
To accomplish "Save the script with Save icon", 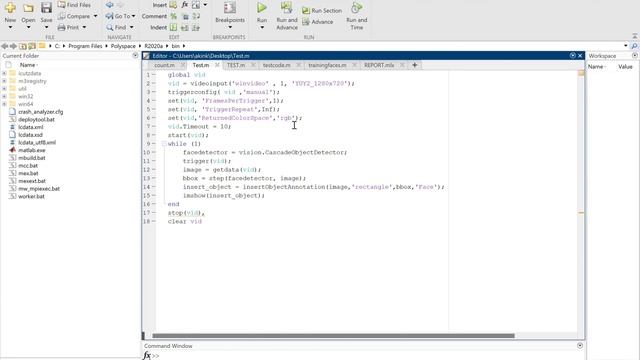I will click(46, 7).
